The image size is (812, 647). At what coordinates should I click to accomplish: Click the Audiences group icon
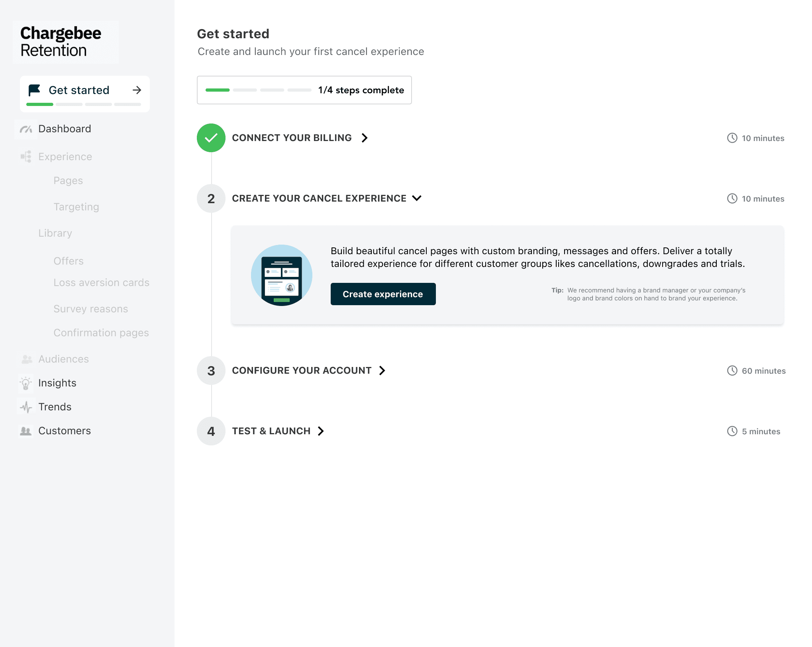click(27, 359)
